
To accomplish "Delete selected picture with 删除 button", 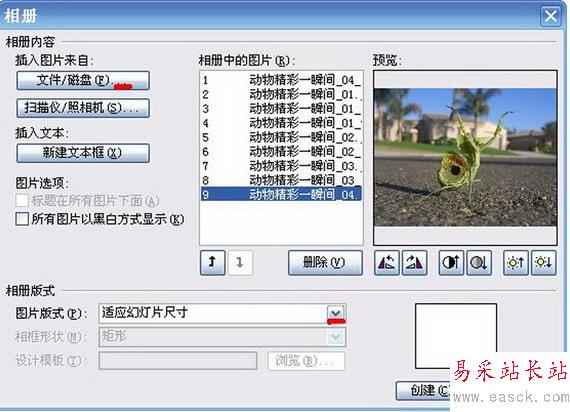I will 325,262.
